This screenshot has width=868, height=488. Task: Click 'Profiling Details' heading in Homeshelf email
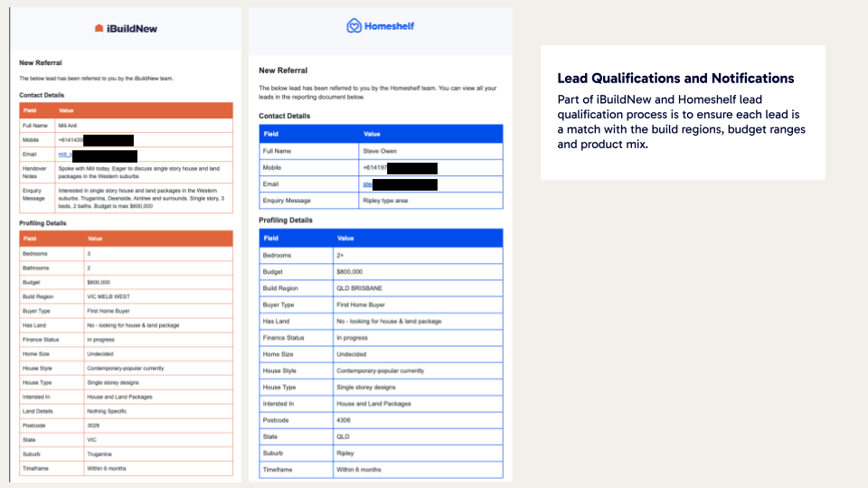[x=286, y=221]
